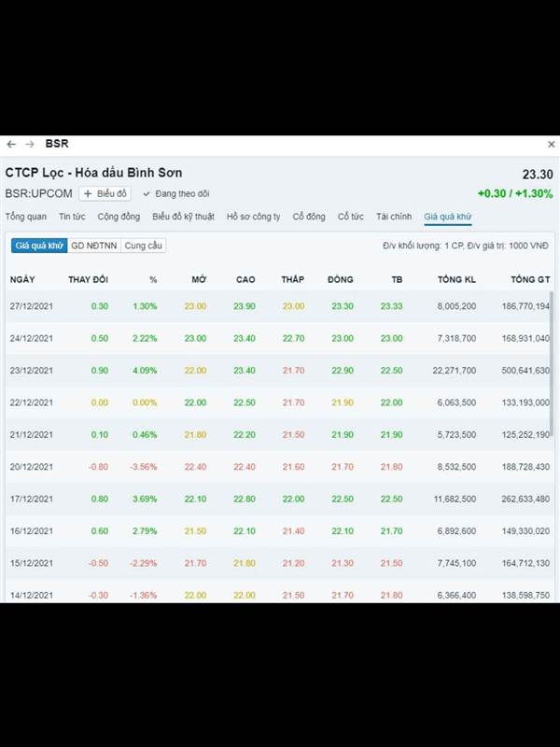Open the Biểu đồ kỹ thuật tab

point(183,217)
